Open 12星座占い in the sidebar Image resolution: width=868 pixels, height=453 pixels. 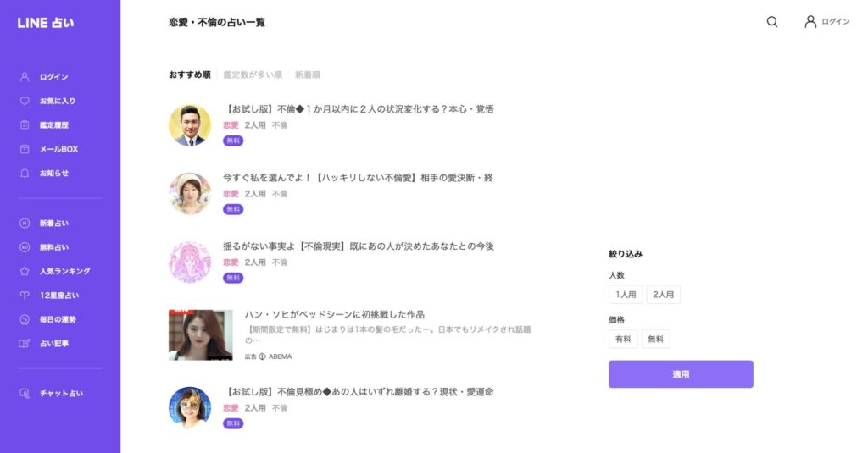(x=59, y=296)
